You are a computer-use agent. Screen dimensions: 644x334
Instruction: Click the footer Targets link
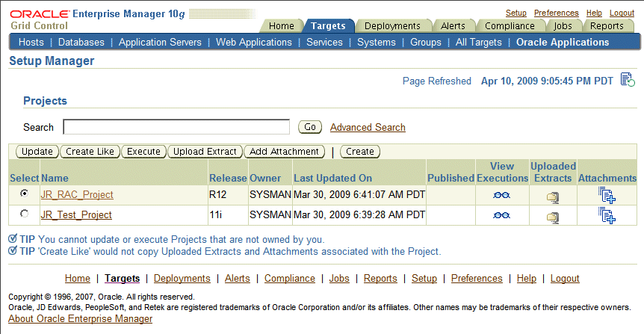pyautogui.click(x=122, y=278)
